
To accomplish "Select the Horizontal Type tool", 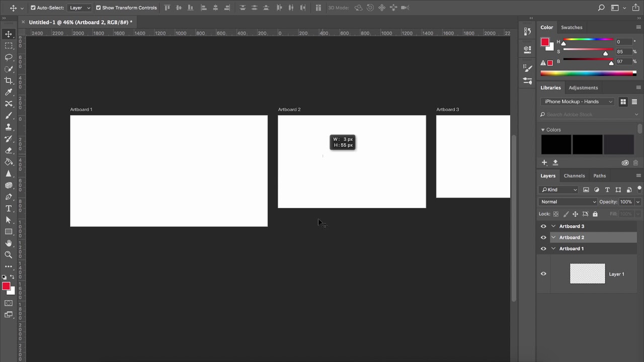I will click(x=9, y=208).
